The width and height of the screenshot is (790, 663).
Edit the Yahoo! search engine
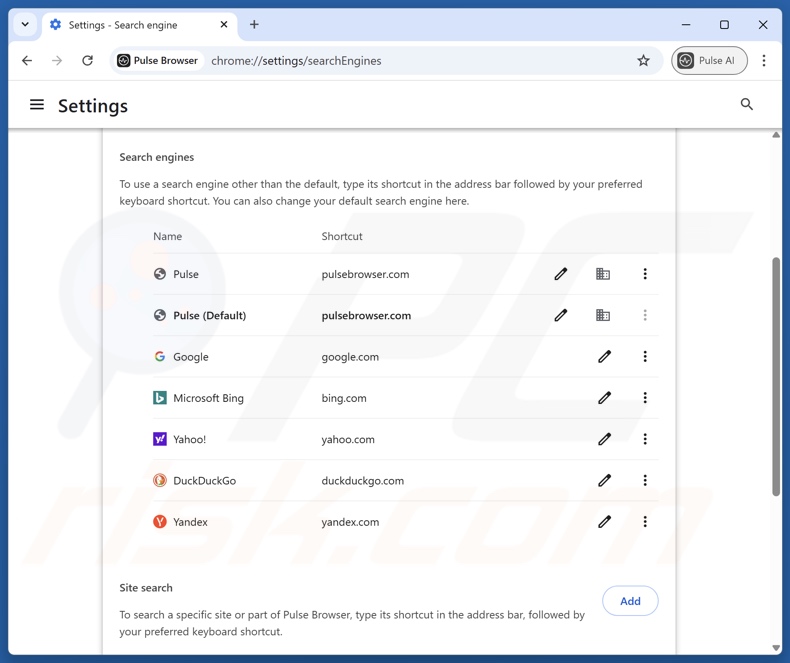click(605, 439)
